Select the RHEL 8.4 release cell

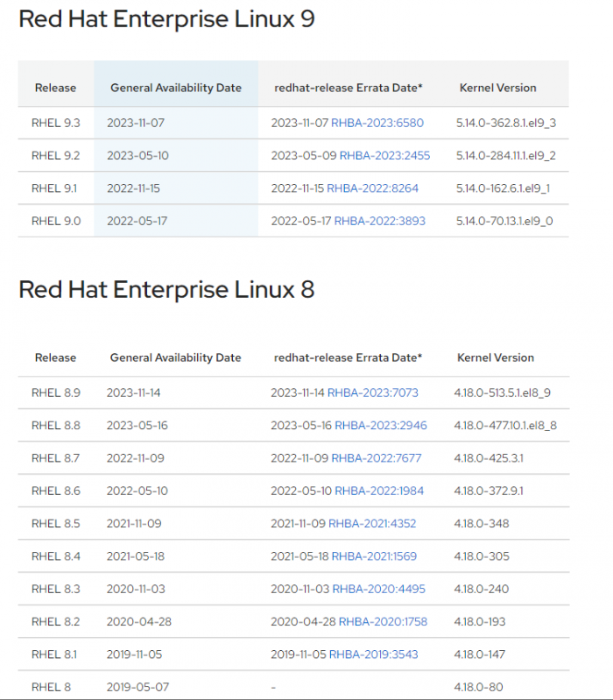point(56,556)
